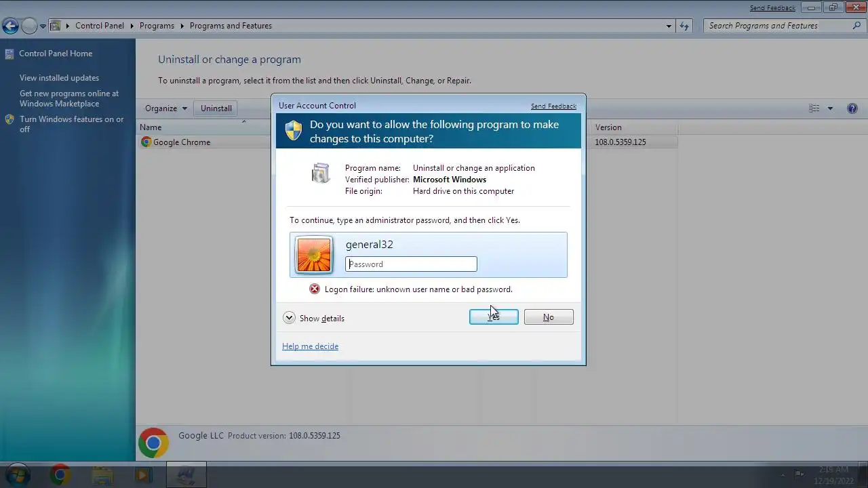Open the media player taskbar icon
This screenshot has width=868, height=488.
point(143,475)
